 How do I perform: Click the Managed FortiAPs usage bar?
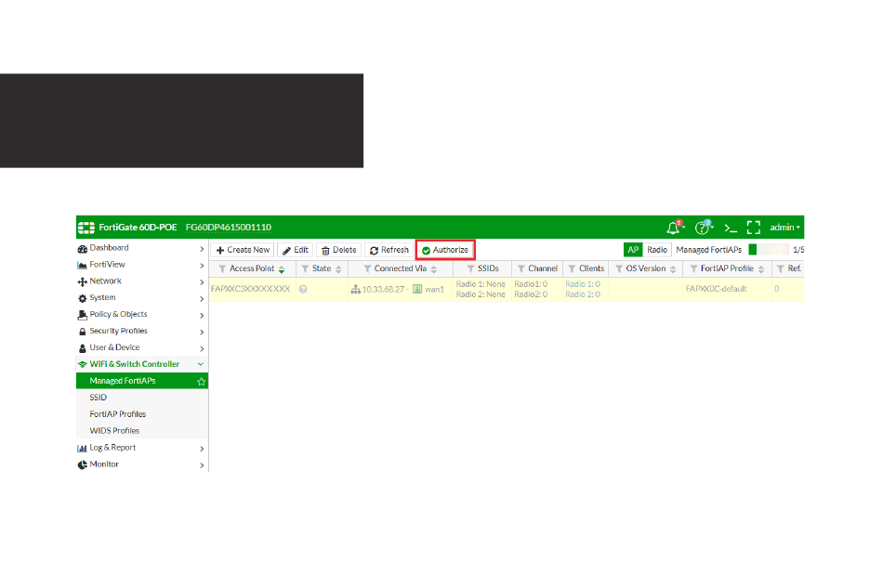(768, 250)
